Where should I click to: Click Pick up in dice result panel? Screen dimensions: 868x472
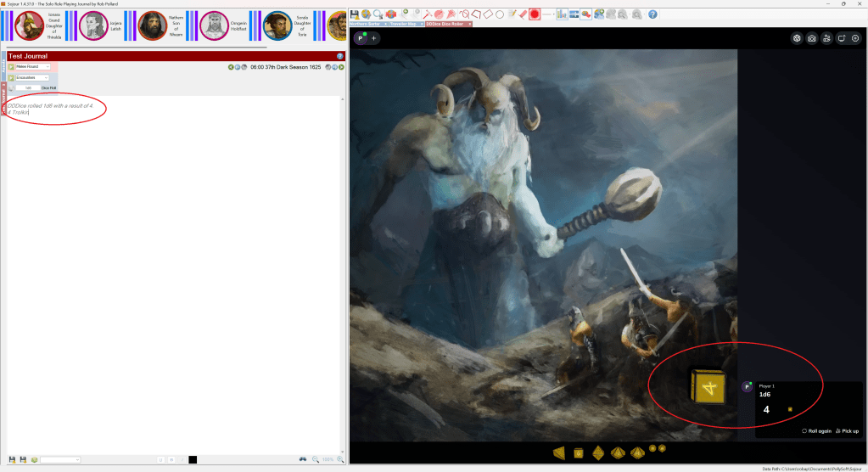[x=847, y=430]
